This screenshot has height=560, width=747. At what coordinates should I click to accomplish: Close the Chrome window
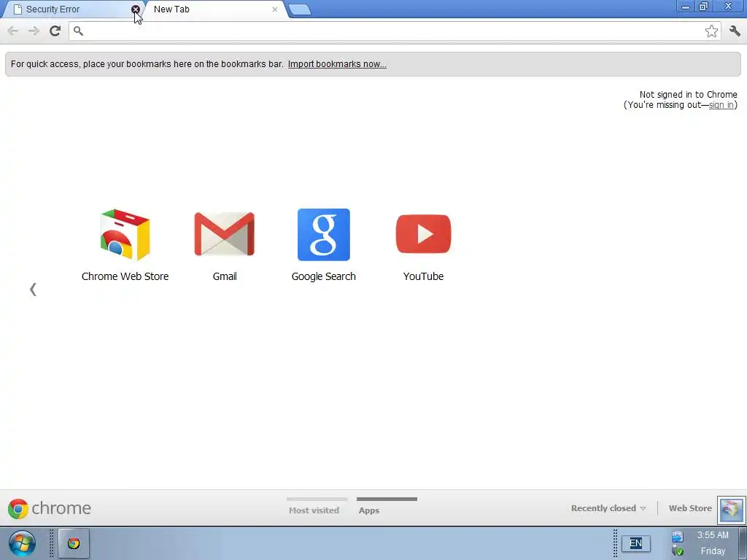coord(729,7)
